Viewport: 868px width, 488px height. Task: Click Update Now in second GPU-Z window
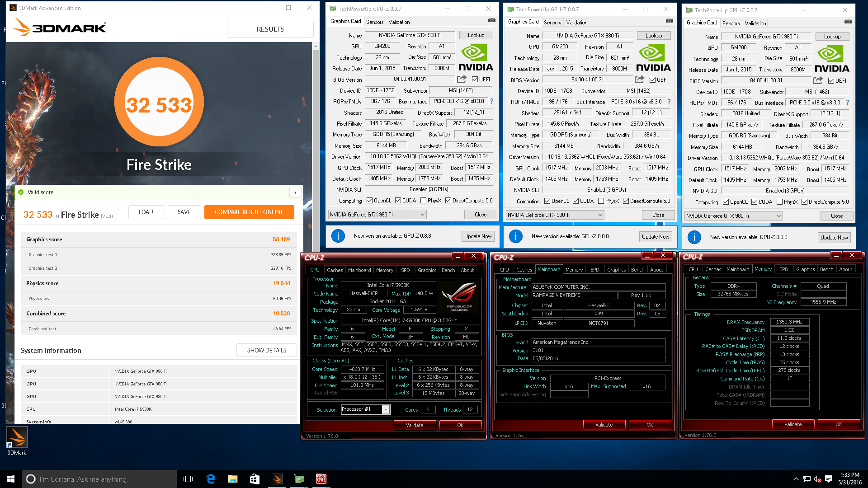point(656,236)
